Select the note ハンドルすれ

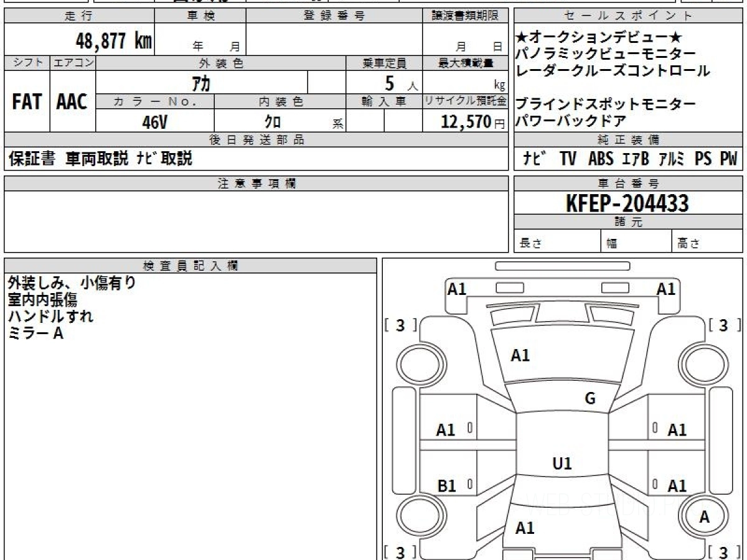(x=50, y=316)
